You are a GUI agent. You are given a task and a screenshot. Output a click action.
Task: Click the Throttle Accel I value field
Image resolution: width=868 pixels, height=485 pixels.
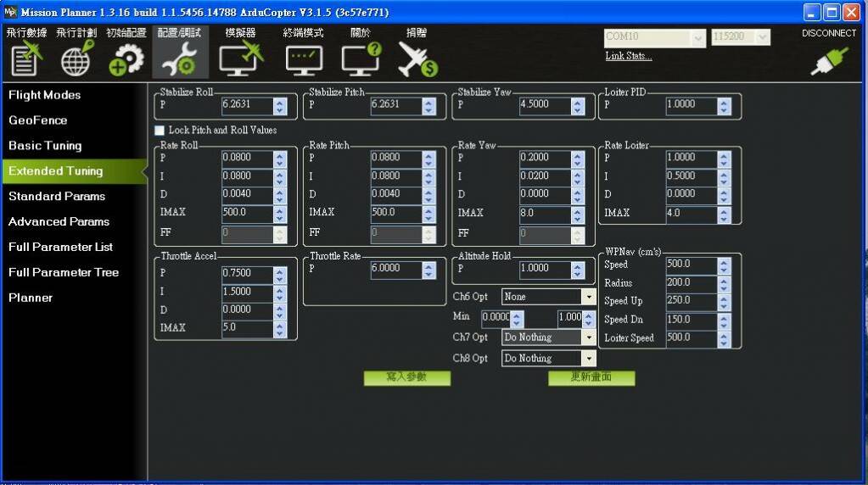tap(248, 293)
